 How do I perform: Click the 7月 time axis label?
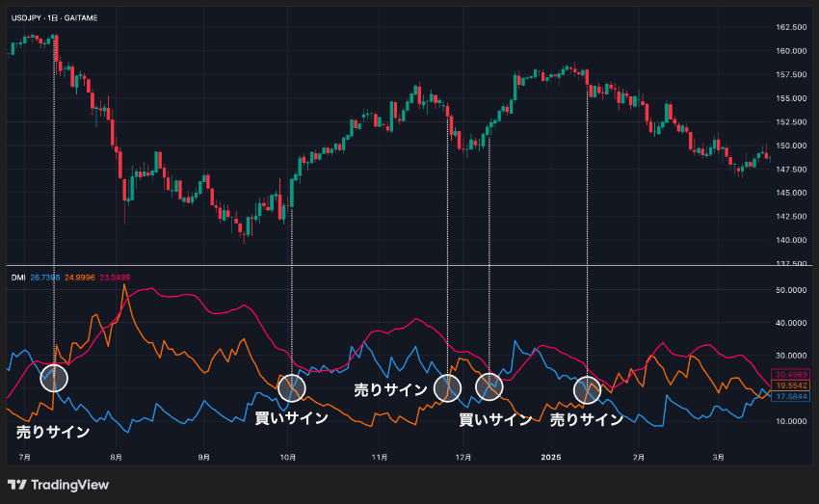coord(24,458)
